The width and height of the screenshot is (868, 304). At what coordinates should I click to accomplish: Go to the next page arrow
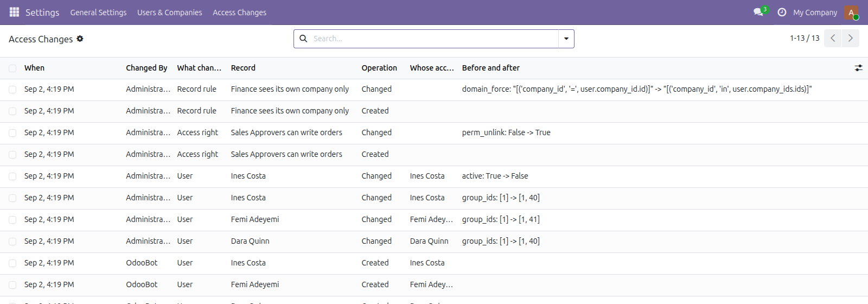[x=850, y=38]
